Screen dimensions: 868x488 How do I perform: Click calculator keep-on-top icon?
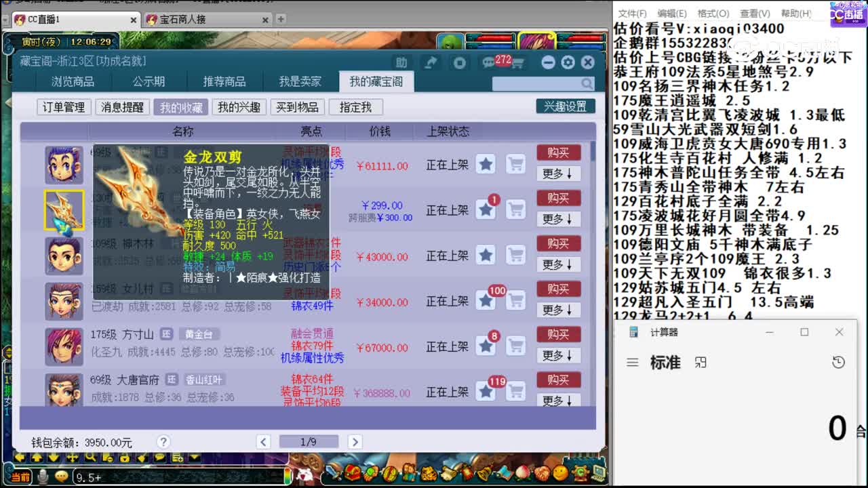click(x=701, y=363)
